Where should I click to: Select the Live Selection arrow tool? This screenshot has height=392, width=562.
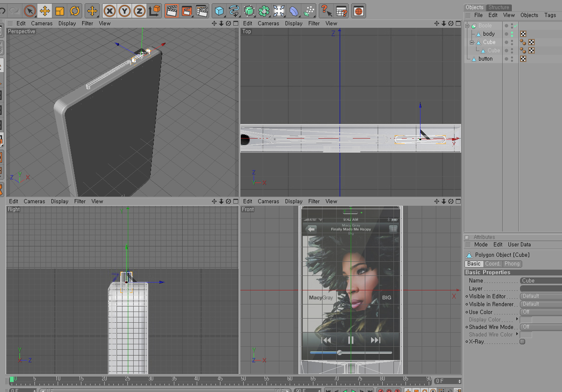pos(30,11)
